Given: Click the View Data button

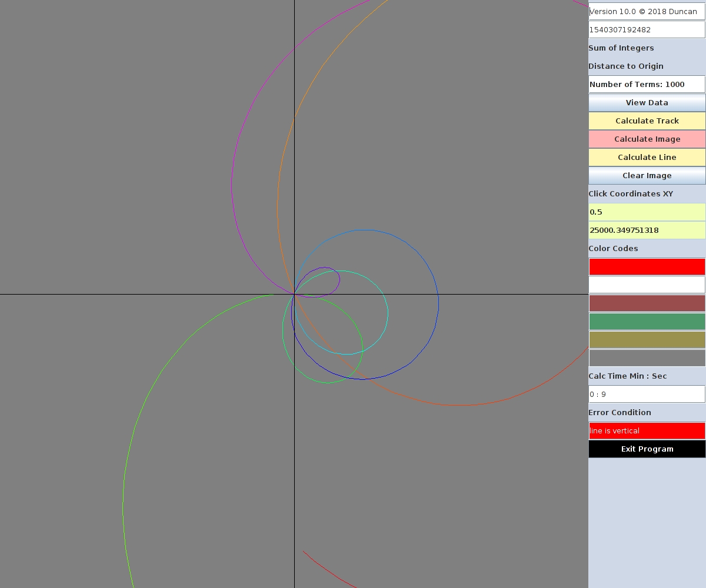Looking at the screenshot, I should tap(647, 102).
